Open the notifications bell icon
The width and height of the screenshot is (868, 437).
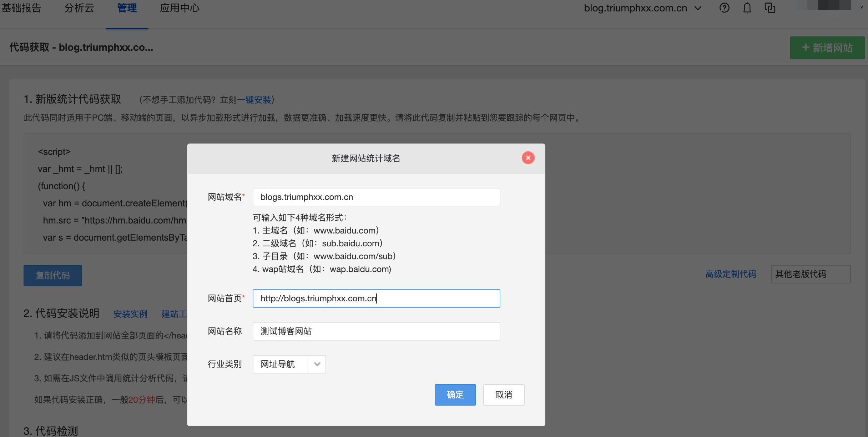point(747,8)
